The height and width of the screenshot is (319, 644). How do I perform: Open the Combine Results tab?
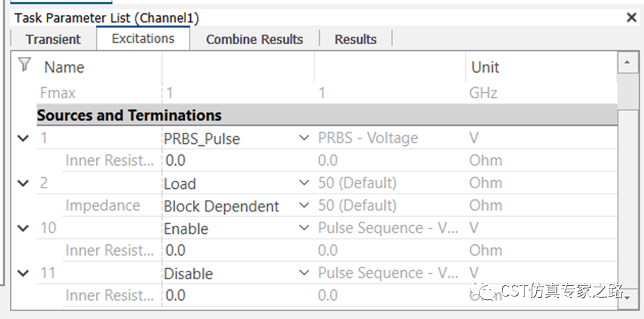pyautogui.click(x=254, y=40)
